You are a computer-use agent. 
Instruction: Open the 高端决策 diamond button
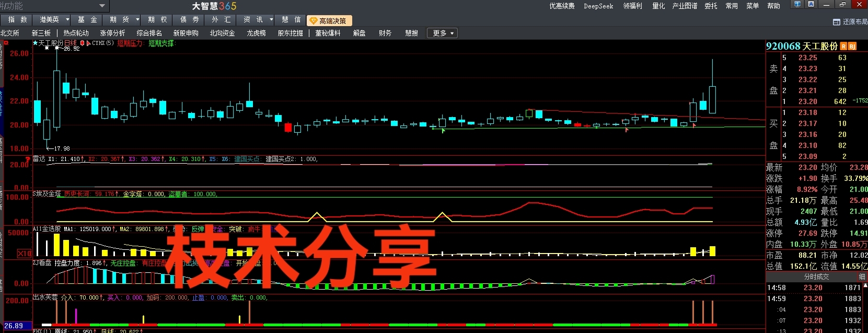pyautogui.click(x=329, y=20)
